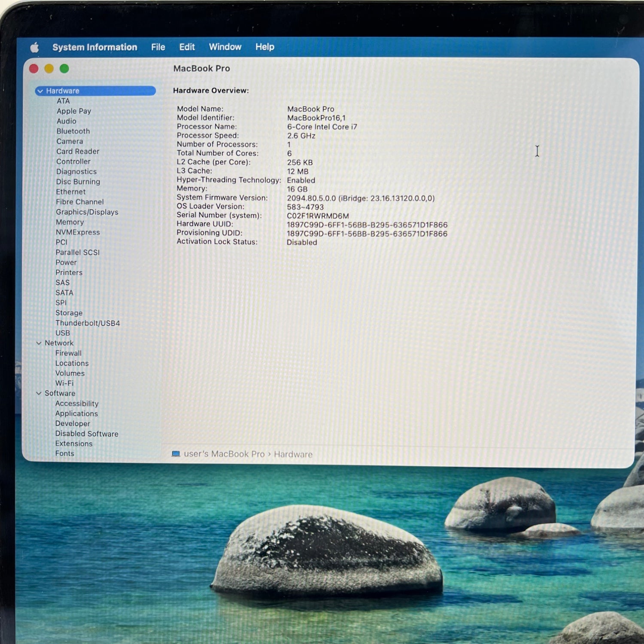The width and height of the screenshot is (644, 644).
Task: Open the Edit menu
Action: 187,47
